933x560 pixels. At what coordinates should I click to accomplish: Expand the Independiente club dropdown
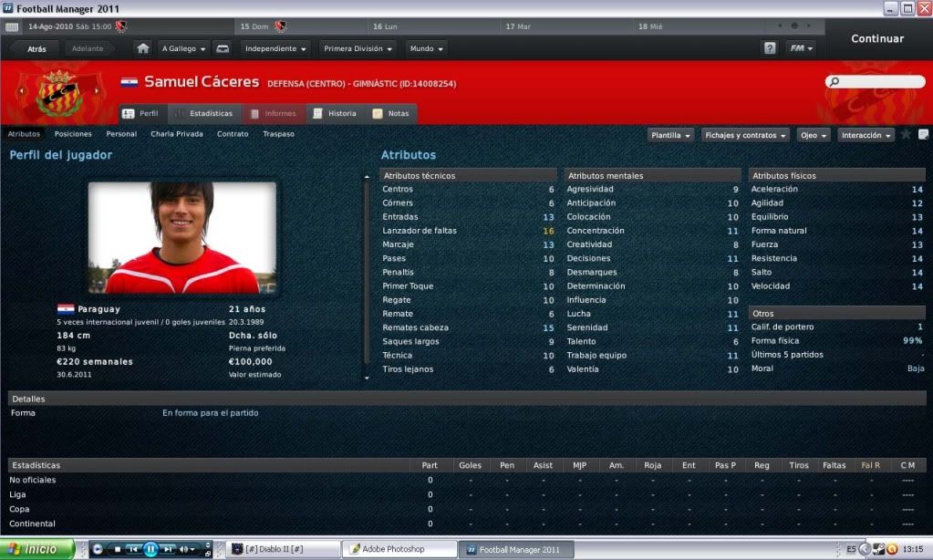coord(275,49)
